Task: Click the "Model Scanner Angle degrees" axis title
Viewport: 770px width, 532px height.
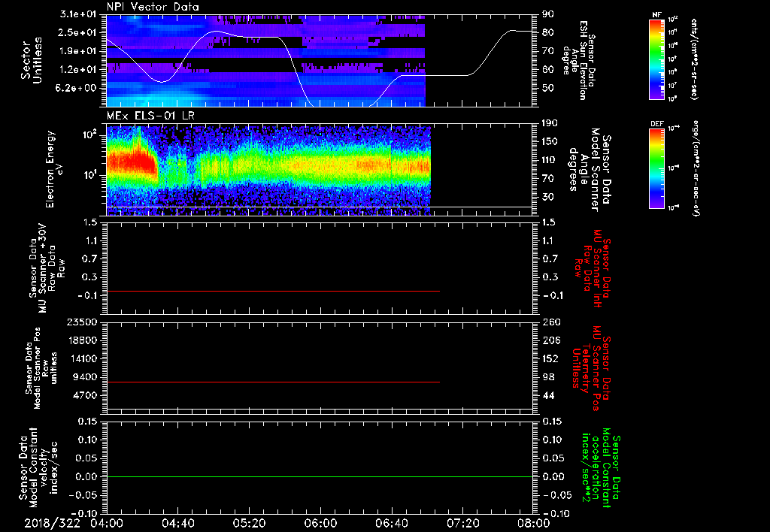Action: pyautogui.click(x=592, y=171)
